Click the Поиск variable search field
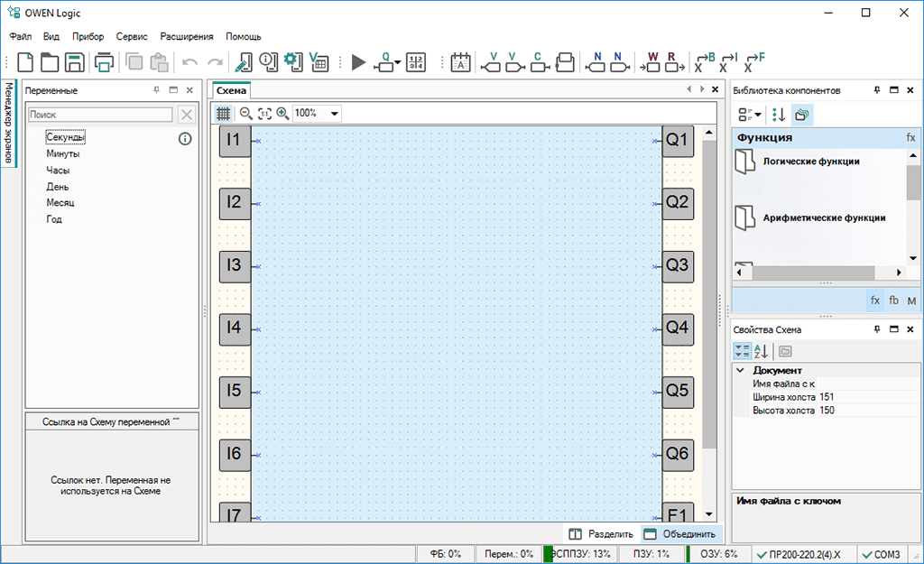 pos(100,115)
